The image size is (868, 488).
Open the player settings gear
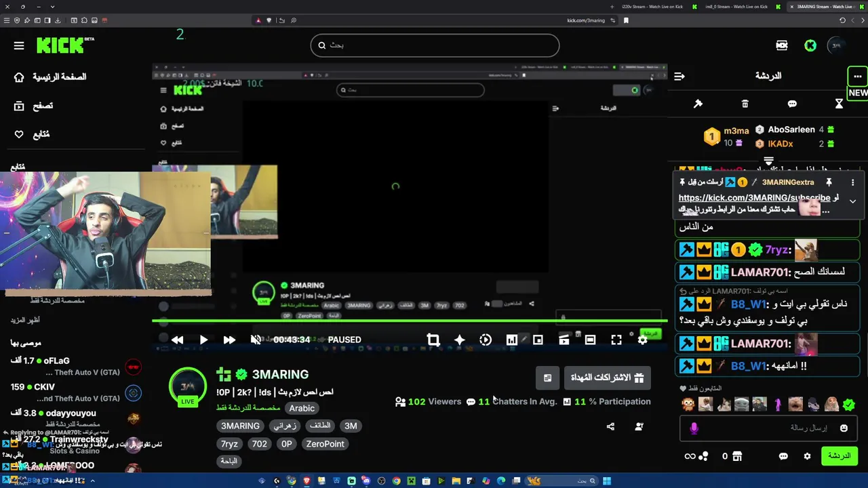[x=642, y=340]
